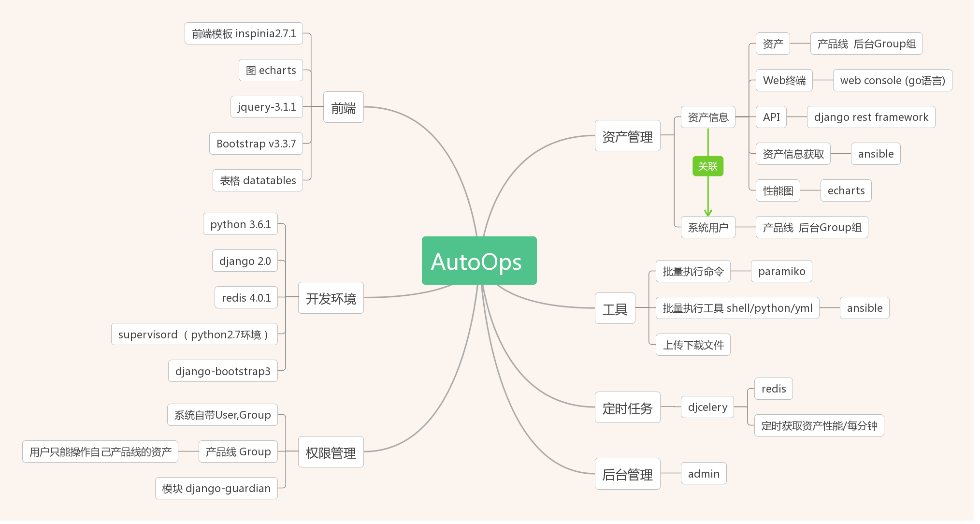Click the green 关联 relationship label
The height and width of the screenshot is (524, 980).
(707, 166)
